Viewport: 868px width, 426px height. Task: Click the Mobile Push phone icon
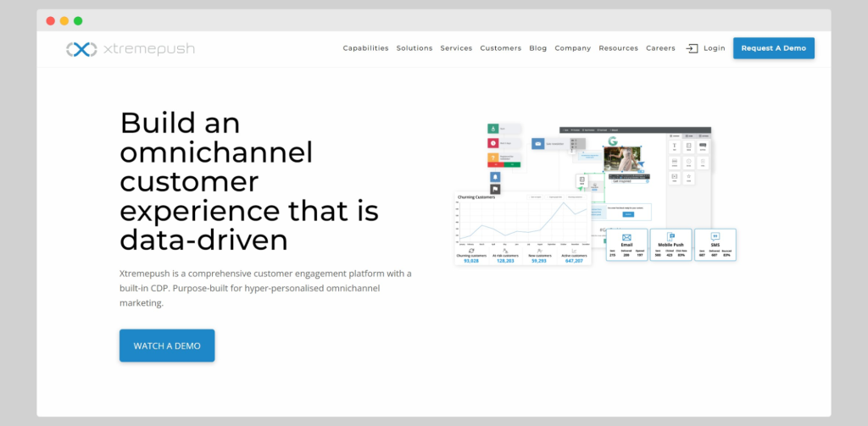pos(671,237)
